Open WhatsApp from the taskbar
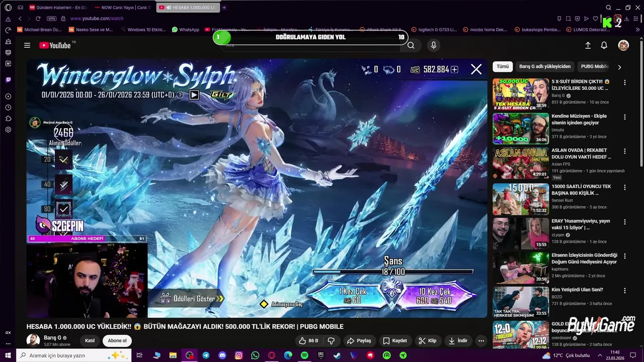 [255, 355]
